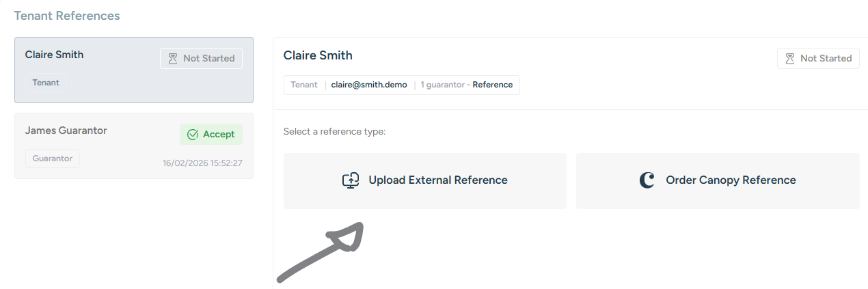Click Not Started badge in sidebar card
Screen dimensions: 868x289
pyautogui.click(x=201, y=59)
